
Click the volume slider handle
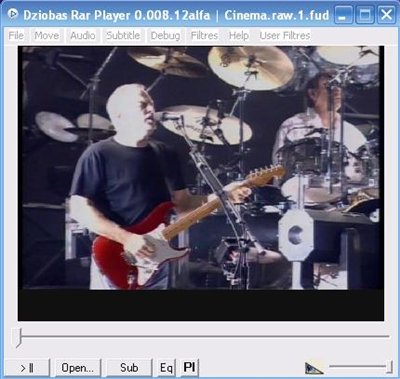(389, 367)
